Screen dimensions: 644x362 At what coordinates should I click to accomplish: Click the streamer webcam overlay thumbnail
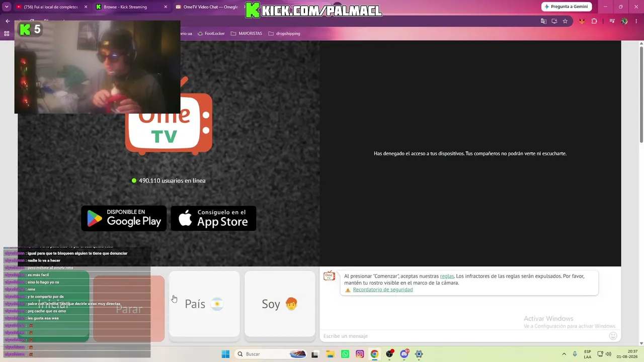point(97,67)
